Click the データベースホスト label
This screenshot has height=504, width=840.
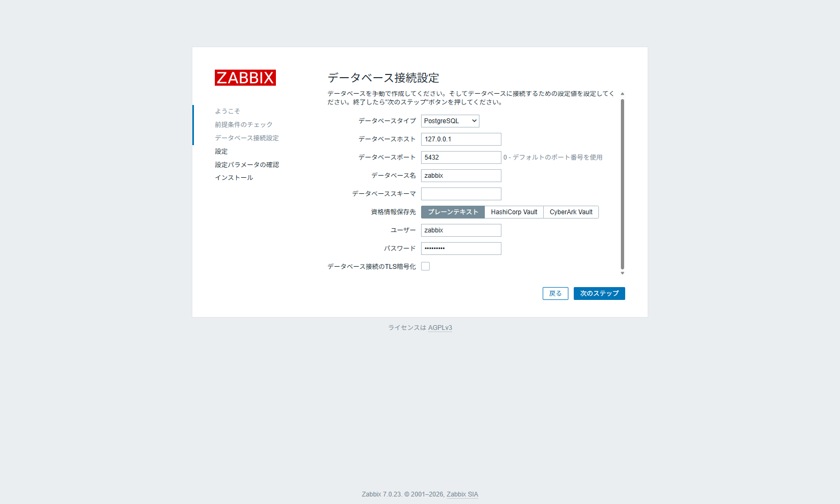tap(387, 139)
